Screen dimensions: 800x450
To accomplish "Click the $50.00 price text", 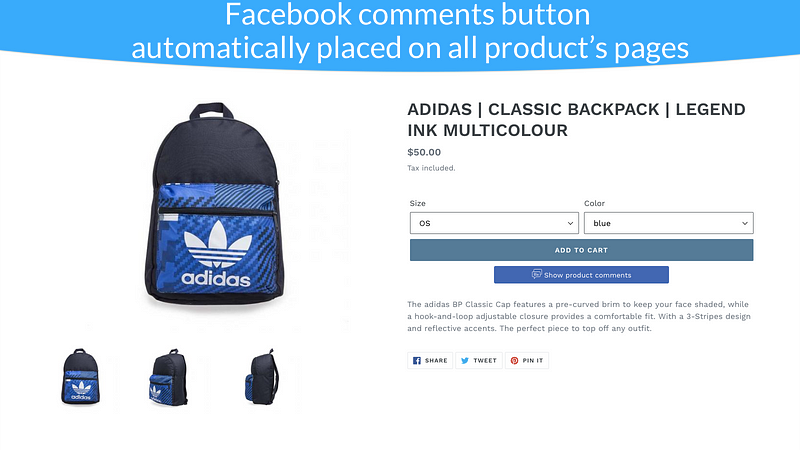I will tap(424, 152).
